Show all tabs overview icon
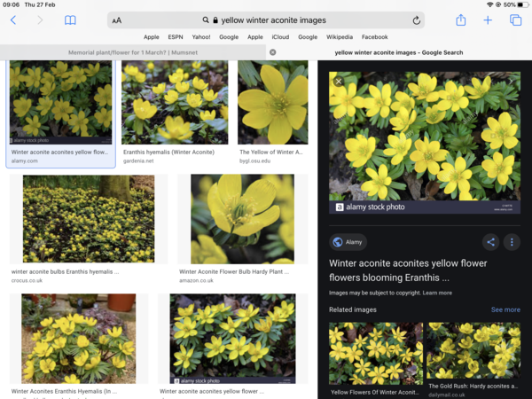The width and height of the screenshot is (532, 399). point(515,20)
